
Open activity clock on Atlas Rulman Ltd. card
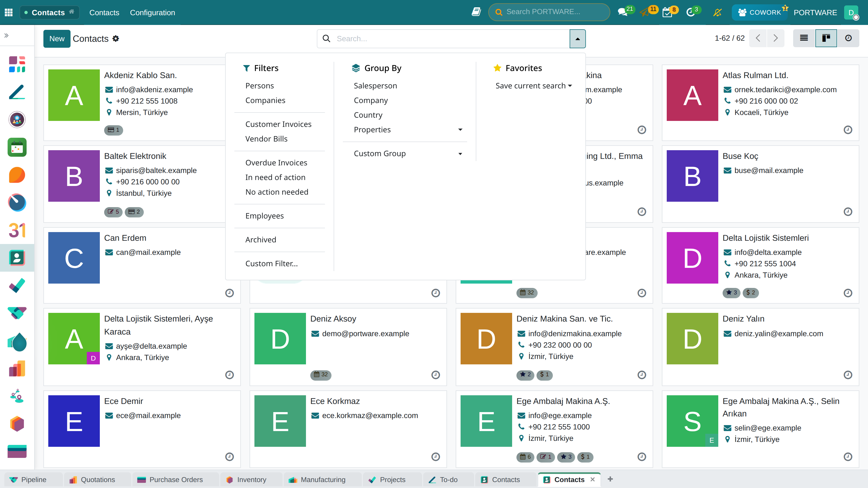(848, 130)
